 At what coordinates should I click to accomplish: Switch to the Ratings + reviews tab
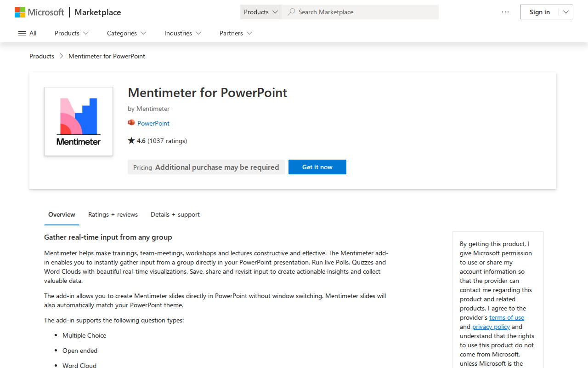pos(113,214)
